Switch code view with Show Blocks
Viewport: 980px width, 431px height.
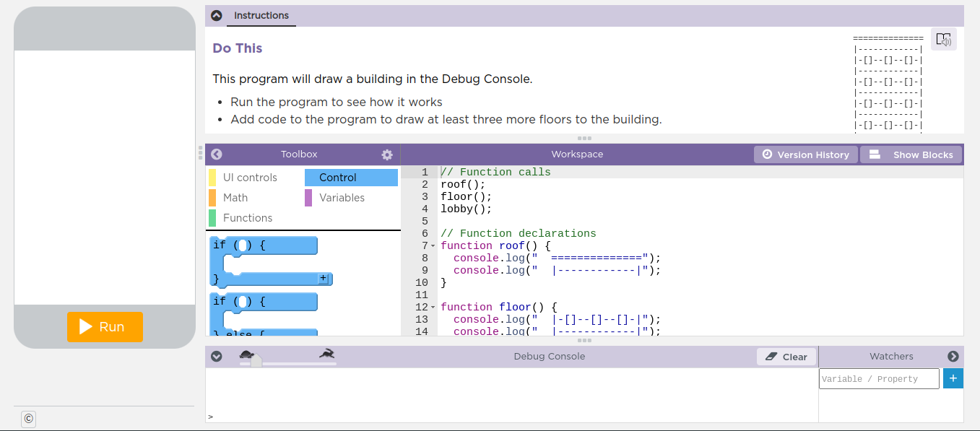(x=911, y=154)
